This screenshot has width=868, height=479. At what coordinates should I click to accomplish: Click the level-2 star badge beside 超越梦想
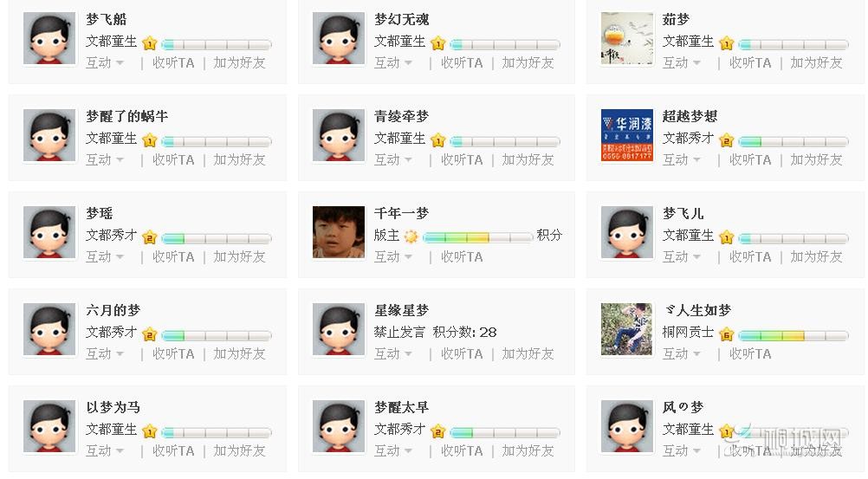726,140
